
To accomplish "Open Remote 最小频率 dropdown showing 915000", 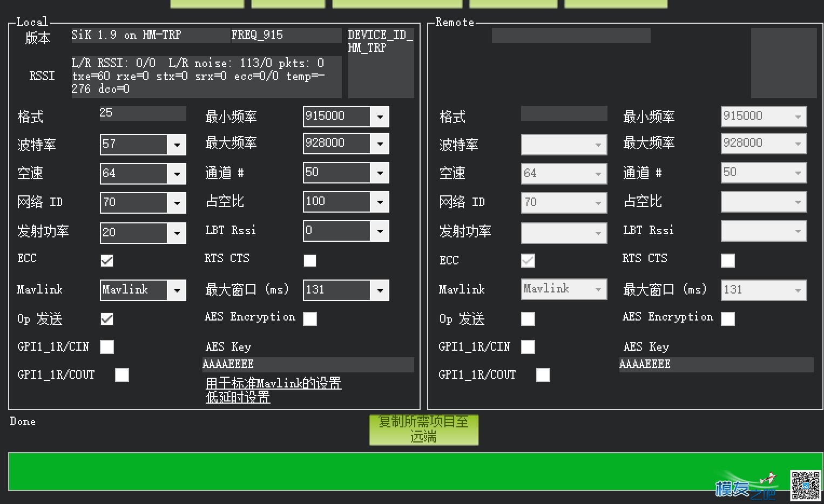I will [764, 117].
